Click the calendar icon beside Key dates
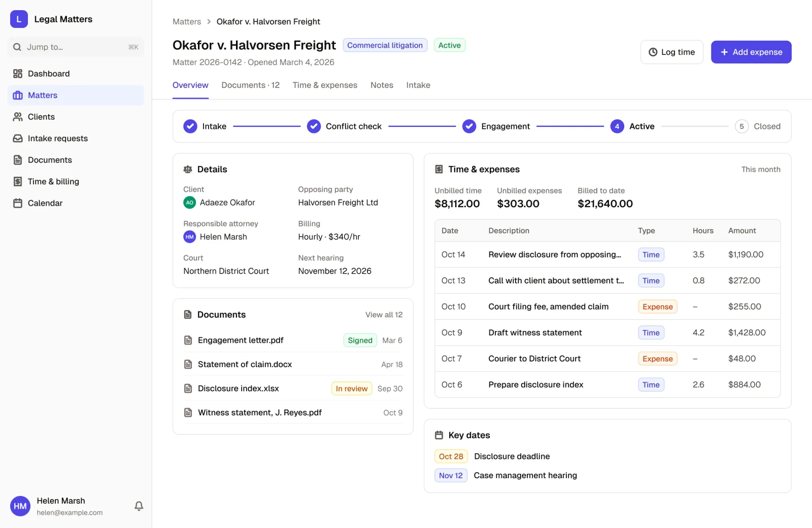This screenshot has width=812, height=528. [439, 435]
